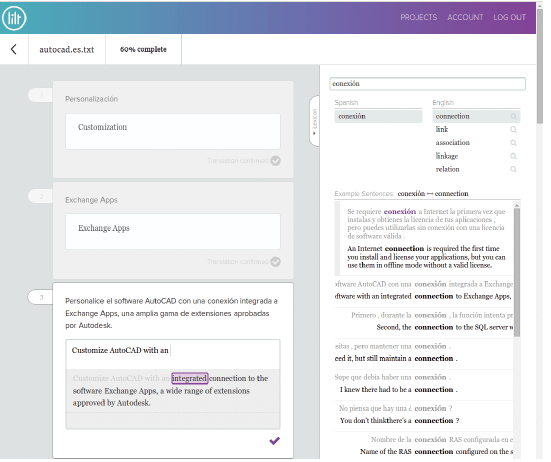Click 'Translation confirmed' under Customization
Image resolution: width=551 pixels, height=462 pixels.
pos(238,161)
